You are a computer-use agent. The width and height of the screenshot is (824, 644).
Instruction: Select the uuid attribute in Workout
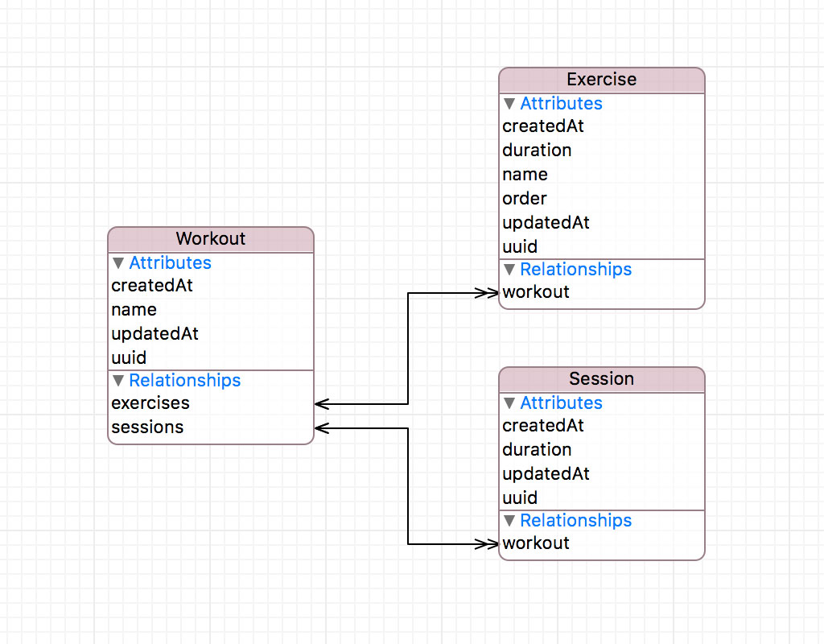point(129,357)
